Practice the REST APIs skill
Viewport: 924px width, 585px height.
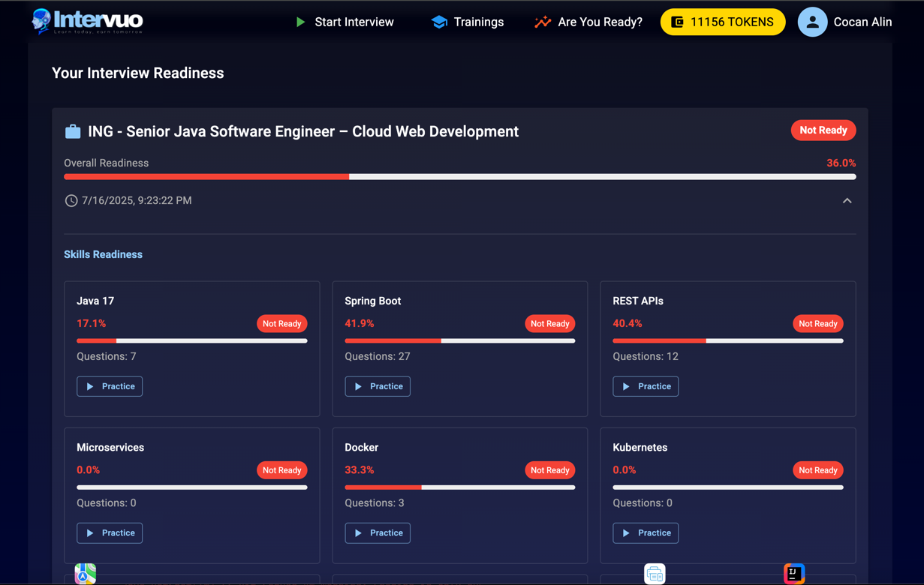tap(646, 386)
